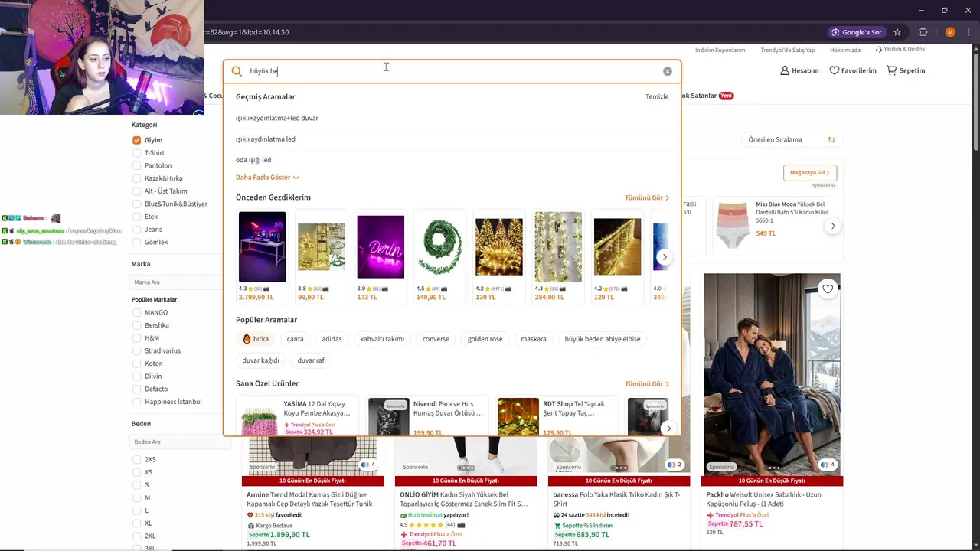Image resolution: width=980 pixels, height=551 pixels.
Task: Click the Marka Ara brand search field
Action: (x=180, y=282)
